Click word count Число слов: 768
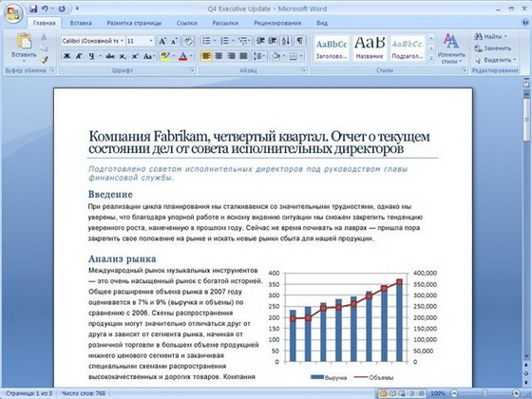 coord(84,393)
